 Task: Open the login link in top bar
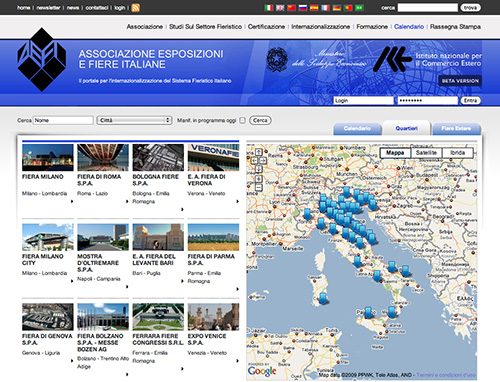(120, 8)
